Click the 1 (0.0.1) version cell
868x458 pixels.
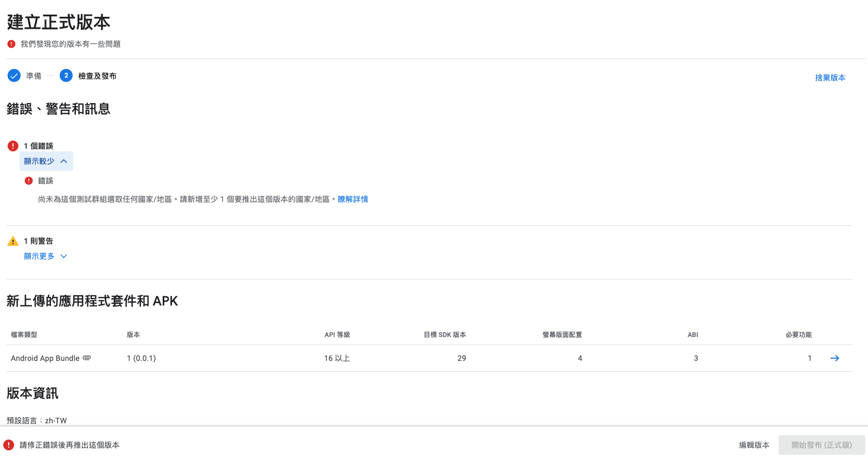(142, 358)
